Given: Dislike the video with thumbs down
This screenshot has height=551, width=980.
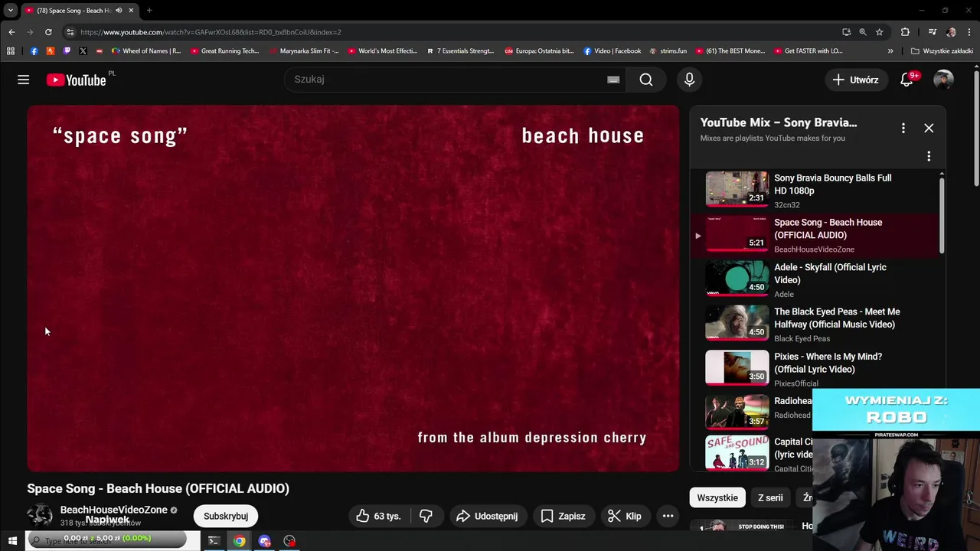Looking at the screenshot, I should (426, 516).
